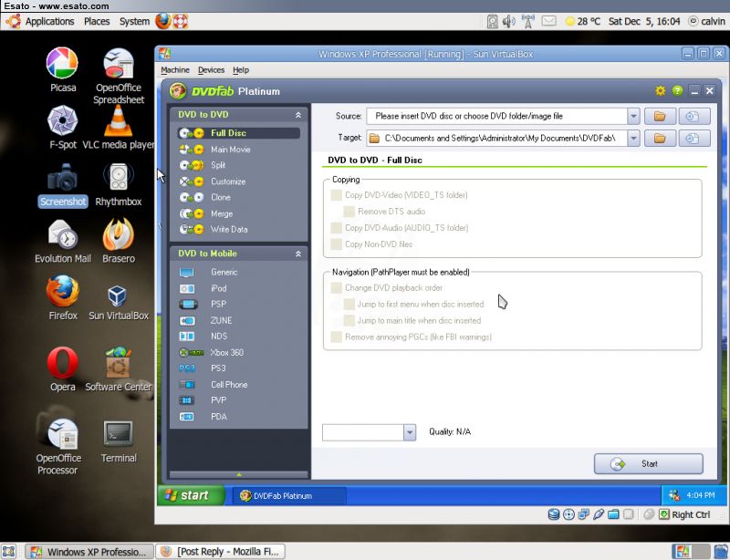Click the Help lifesaver panel icon
The image size is (730, 560).
coord(180,21)
